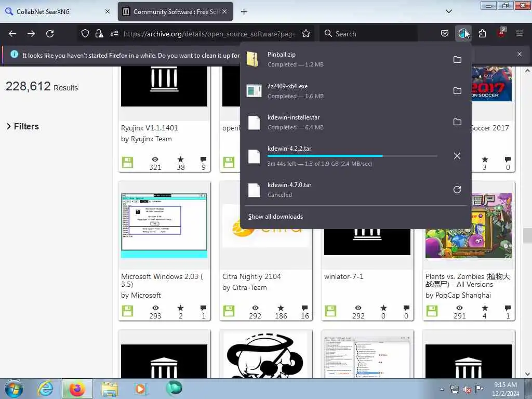532x399 pixels.
Task: Expand the Filters section
Action: [23, 126]
